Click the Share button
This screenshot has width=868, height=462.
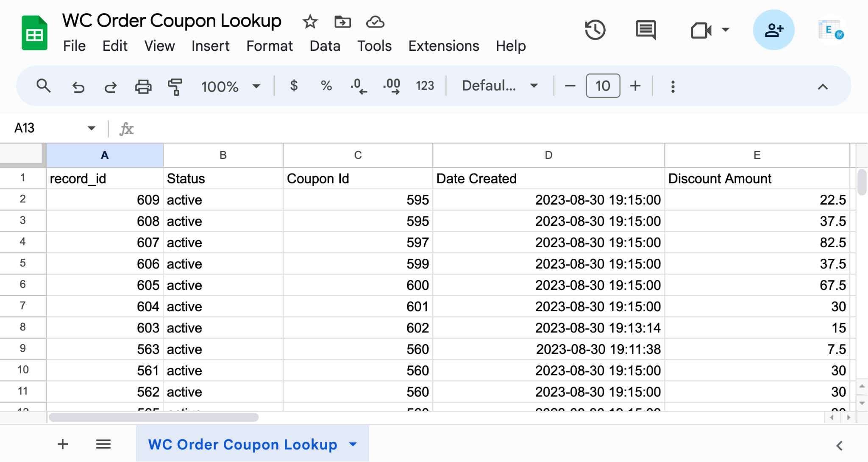click(773, 30)
